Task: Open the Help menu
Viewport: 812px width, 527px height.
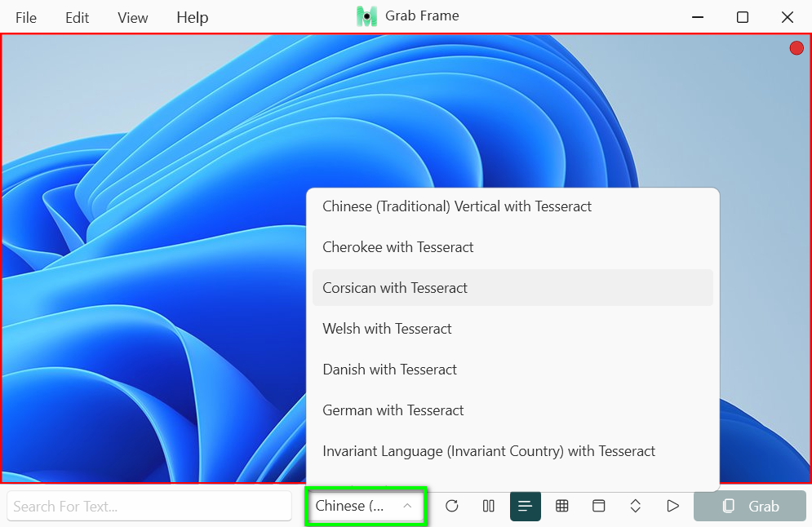Action: point(193,17)
